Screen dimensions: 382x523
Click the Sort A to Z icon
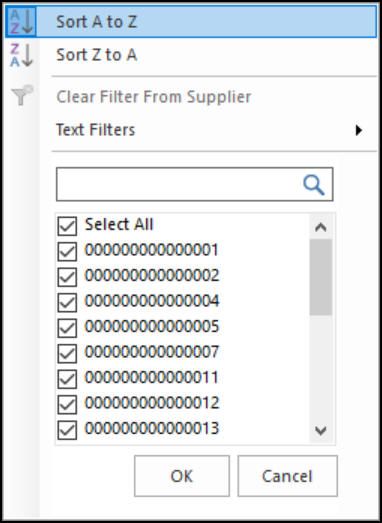(21, 22)
